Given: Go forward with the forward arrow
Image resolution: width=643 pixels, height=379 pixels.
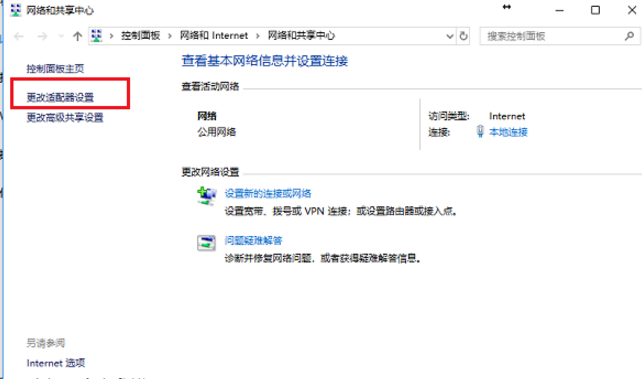Looking at the screenshot, I should coord(42,37).
